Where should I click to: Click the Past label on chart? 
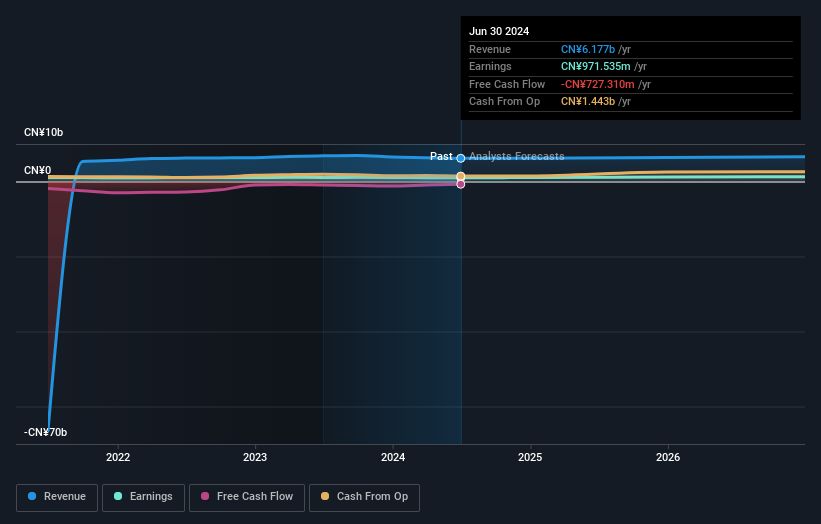pos(441,156)
